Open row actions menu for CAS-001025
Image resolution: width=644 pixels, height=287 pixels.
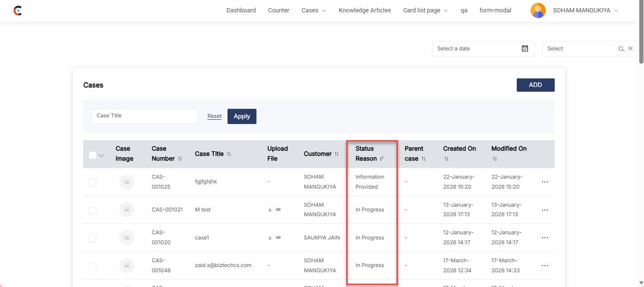coord(545,182)
